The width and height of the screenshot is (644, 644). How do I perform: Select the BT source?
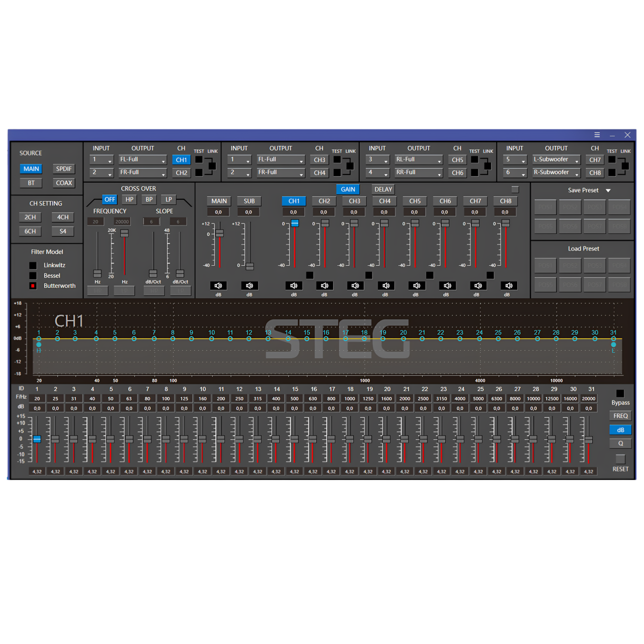[31, 183]
